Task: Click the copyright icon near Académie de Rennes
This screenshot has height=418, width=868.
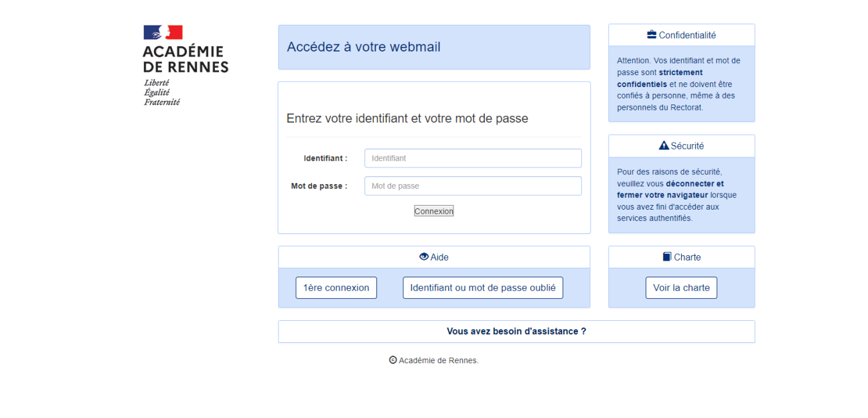Action: point(393,360)
